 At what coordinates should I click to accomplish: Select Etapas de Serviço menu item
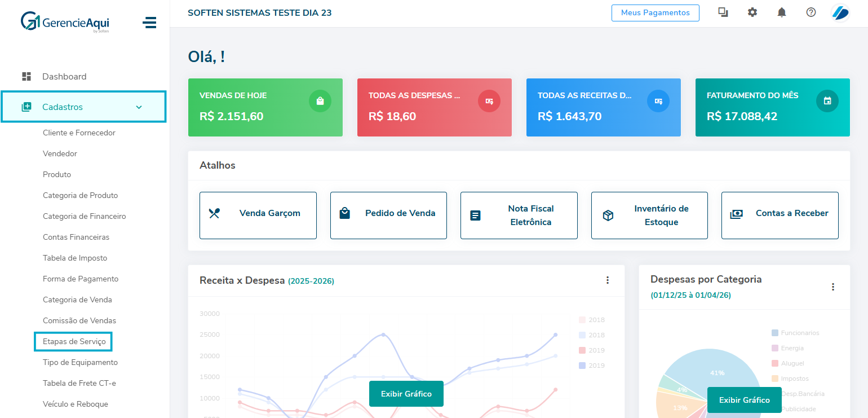click(x=74, y=342)
